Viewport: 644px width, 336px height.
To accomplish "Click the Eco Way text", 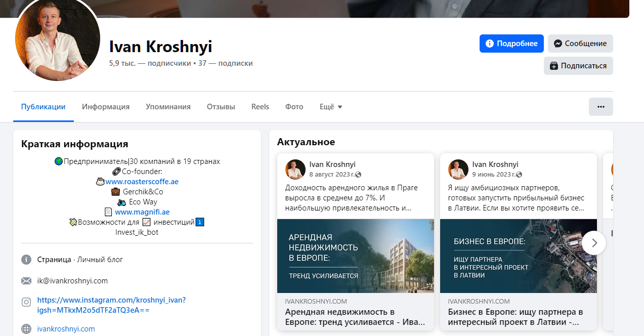I will (143, 202).
